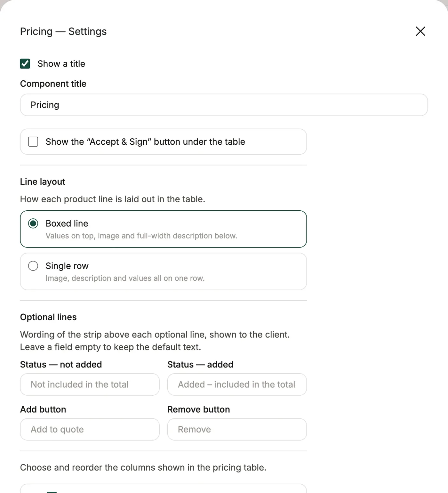Click the 'Add button' field label

pos(43,409)
